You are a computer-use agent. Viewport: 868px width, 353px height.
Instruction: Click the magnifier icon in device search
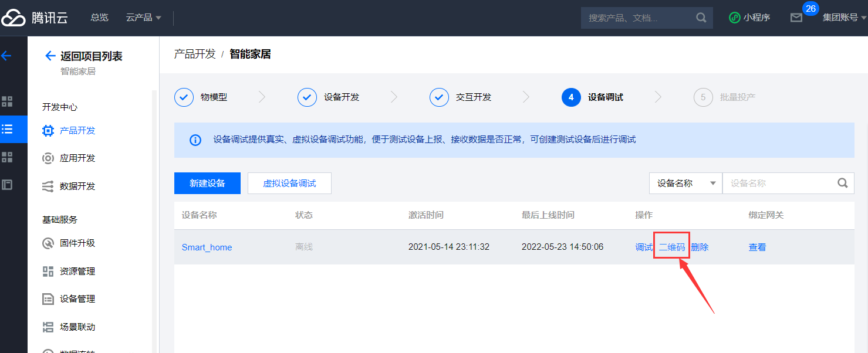[843, 183]
